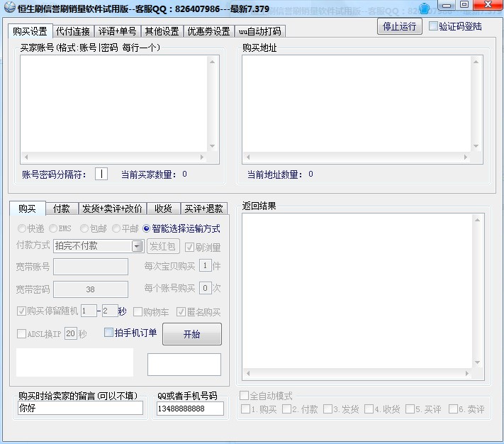Select the 快递 radio button
This screenshot has width=504, height=444.
[x=22, y=228]
